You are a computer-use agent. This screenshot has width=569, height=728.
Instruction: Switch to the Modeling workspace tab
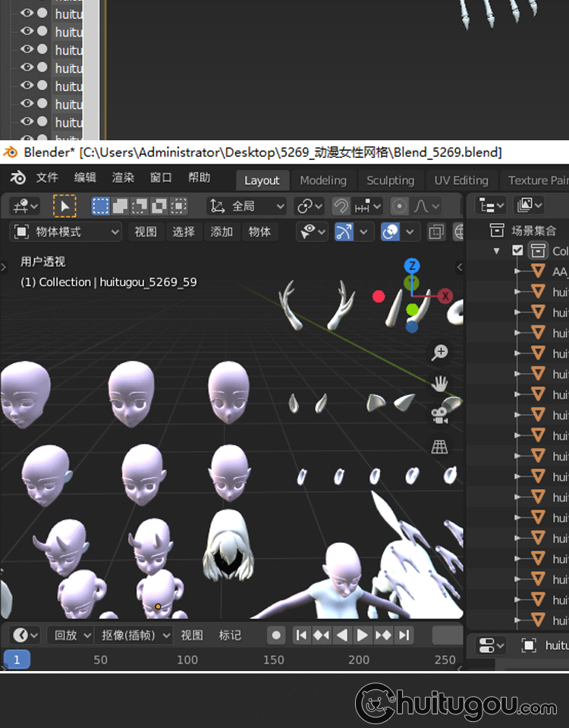point(323,180)
